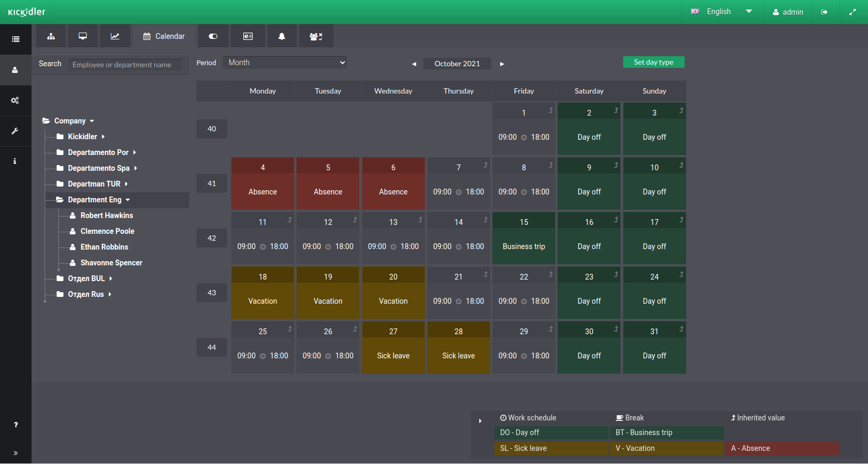Open the wrench settings in left sidebar
Image resolution: width=868 pixels, height=464 pixels.
pos(15,131)
